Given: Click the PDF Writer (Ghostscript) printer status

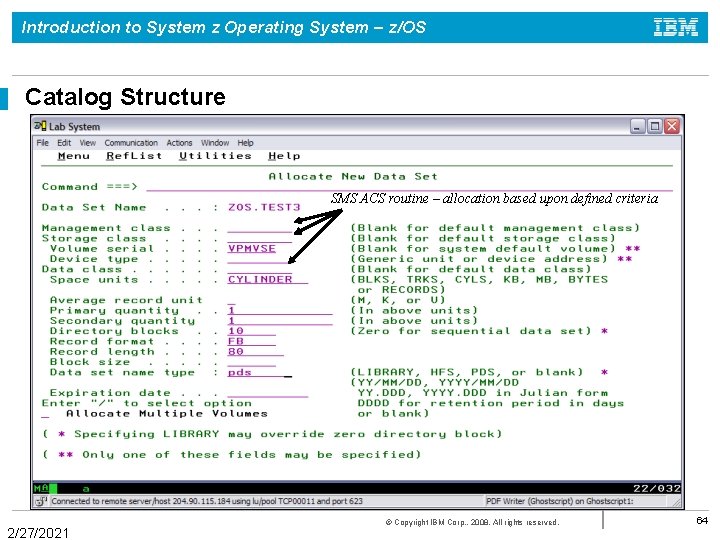Looking at the screenshot, I should point(560,501).
